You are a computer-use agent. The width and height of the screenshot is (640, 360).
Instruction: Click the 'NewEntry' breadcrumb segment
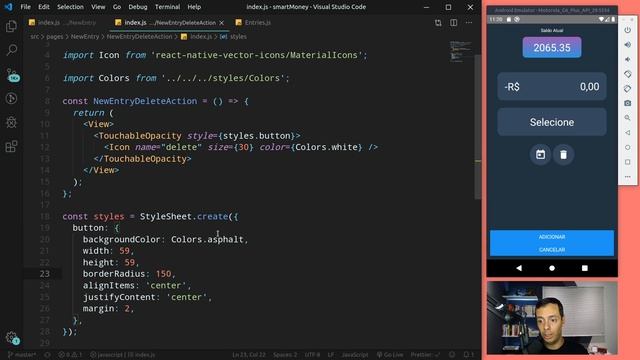85,37
